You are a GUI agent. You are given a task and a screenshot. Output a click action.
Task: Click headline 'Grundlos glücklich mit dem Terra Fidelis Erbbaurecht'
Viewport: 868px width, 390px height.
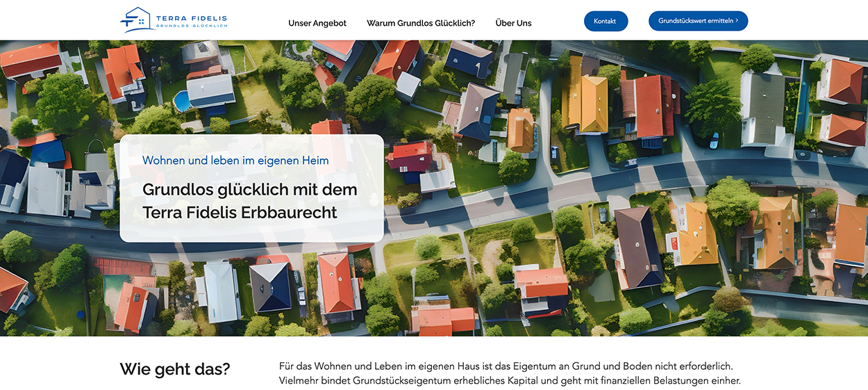point(250,201)
